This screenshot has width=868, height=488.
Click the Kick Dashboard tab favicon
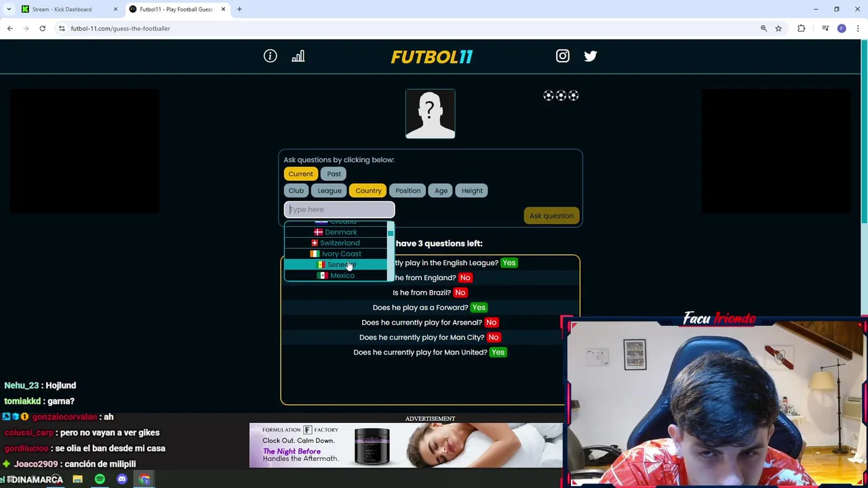(x=25, y=9)
